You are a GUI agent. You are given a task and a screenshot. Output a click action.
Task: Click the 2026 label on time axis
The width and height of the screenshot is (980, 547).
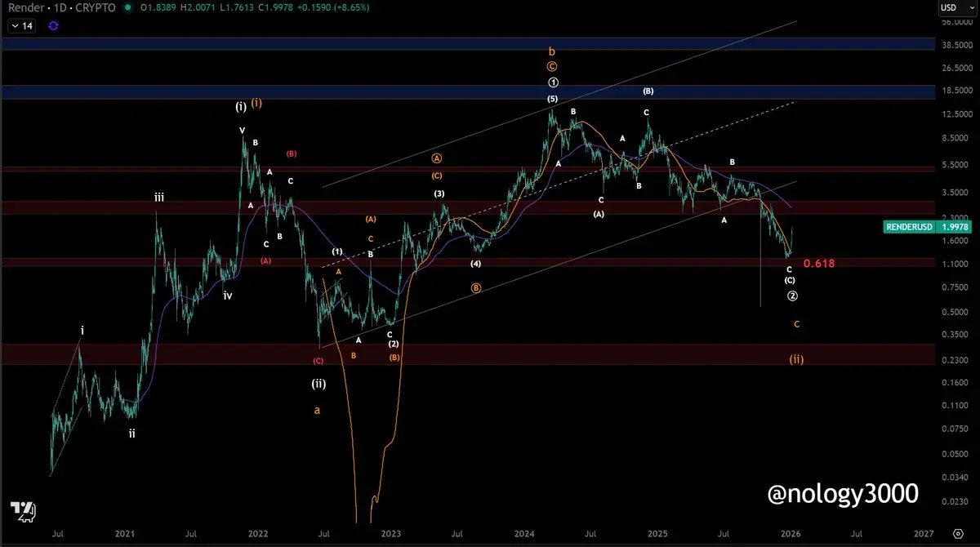791,533
